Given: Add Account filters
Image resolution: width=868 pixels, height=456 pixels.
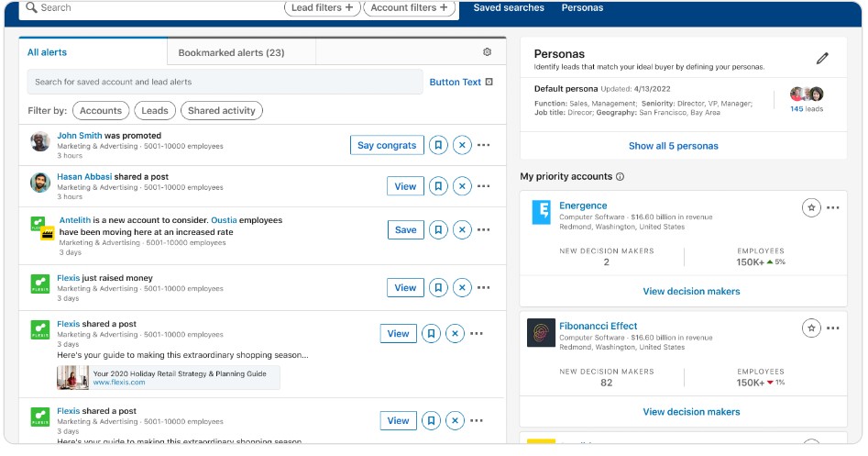Looking at the screenshot, I should point(409,7).
